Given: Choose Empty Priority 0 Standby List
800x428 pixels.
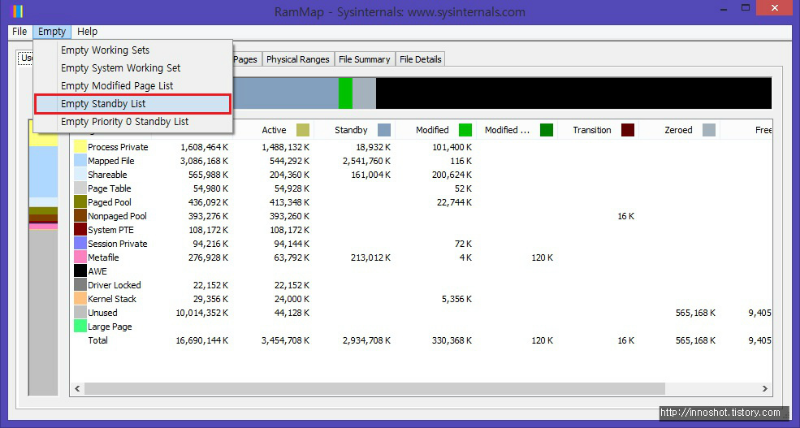Looking at the screenshot, I should click(133, 121).
